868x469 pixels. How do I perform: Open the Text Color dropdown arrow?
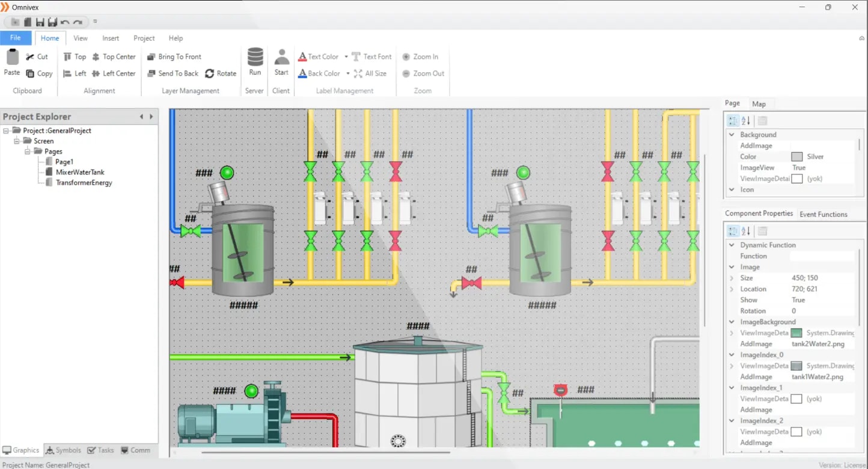(346, 57)
